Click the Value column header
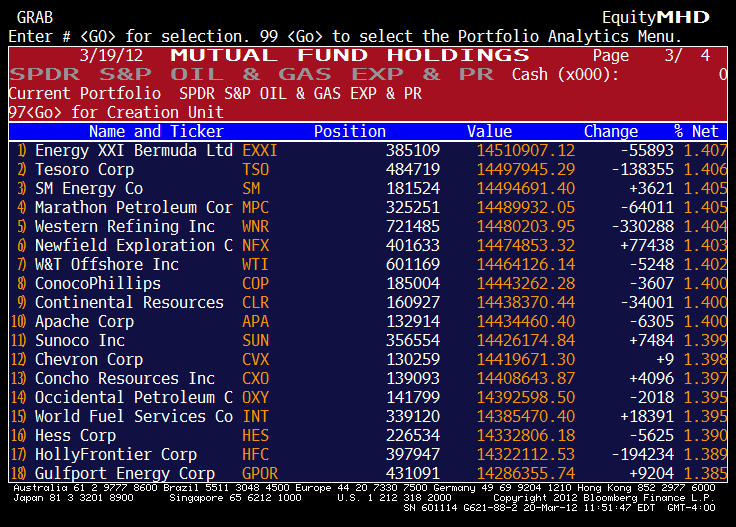This screenshot has height=527, width=736. pos(490,131)
